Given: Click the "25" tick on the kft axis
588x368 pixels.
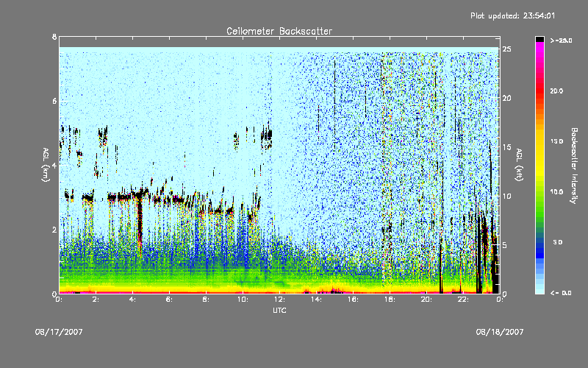Looking at the screenshot, I should point(507,49).
